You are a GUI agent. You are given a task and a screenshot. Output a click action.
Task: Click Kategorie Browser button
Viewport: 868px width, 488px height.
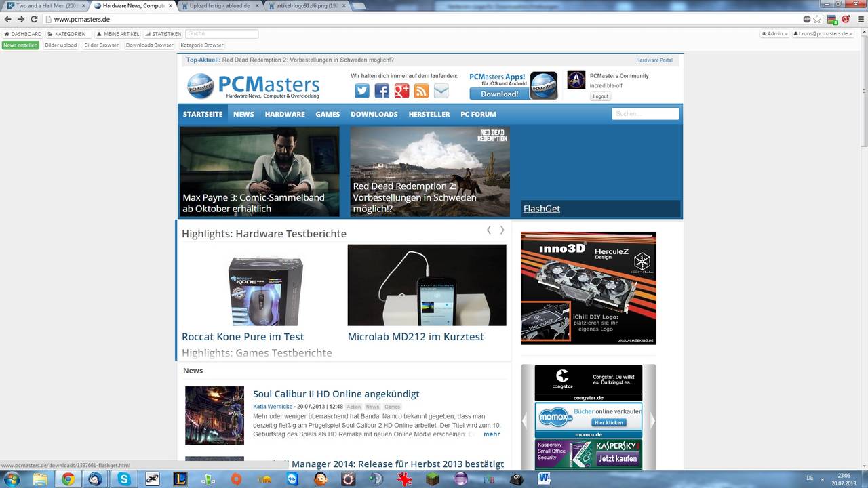click(x=202, y=45)
